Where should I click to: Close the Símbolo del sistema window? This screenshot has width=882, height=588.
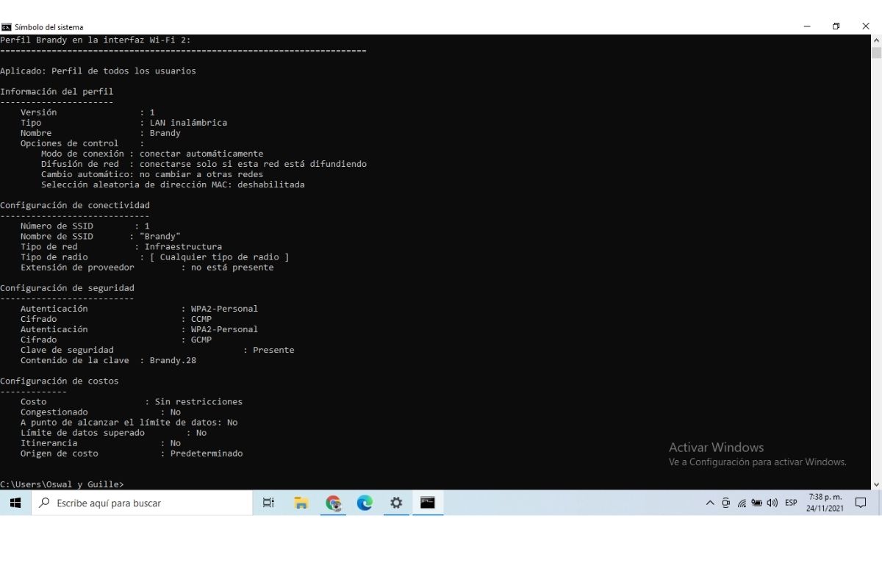click(866, 26)
